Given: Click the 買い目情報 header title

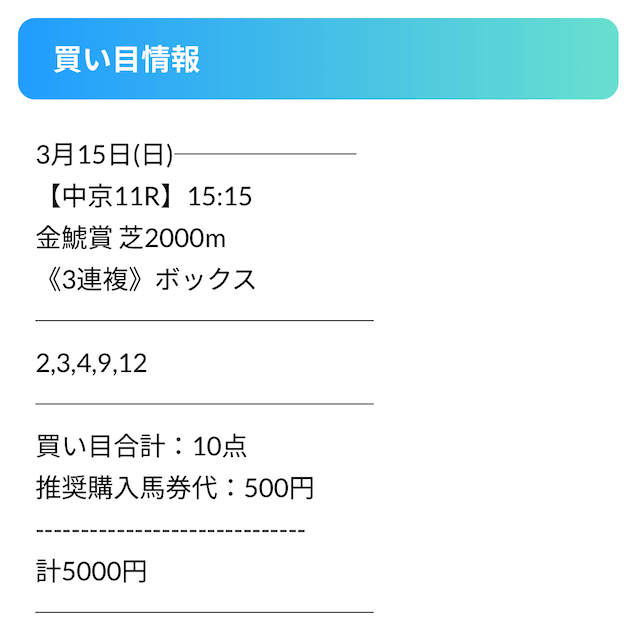Looking at the screenshot, I should pyautogui.click(x=127, y=59).
